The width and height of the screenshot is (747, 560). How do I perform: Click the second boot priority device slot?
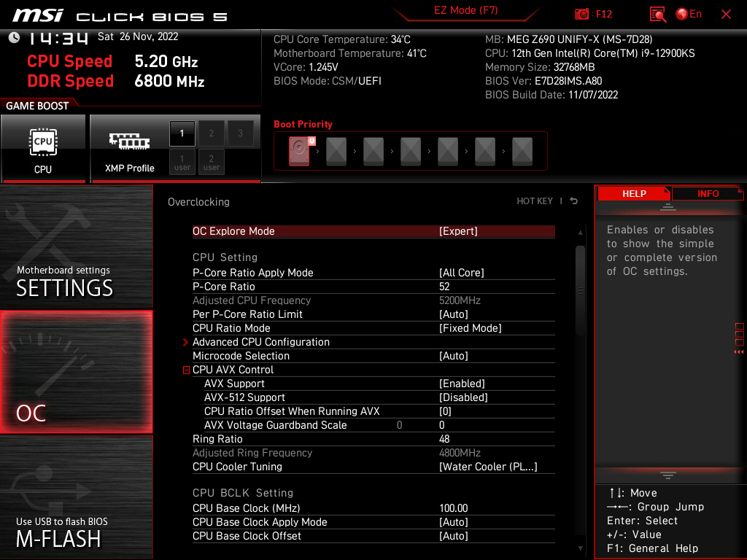point(336,151)
